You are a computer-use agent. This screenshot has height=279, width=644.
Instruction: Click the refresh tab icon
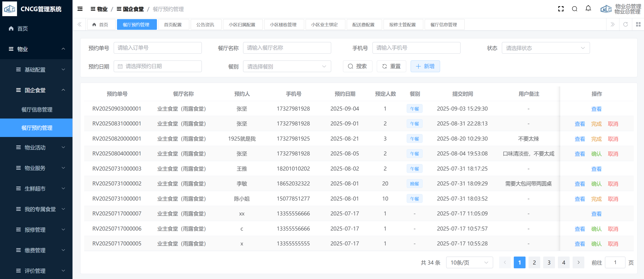pyautogui.click(x=626, y=24)
